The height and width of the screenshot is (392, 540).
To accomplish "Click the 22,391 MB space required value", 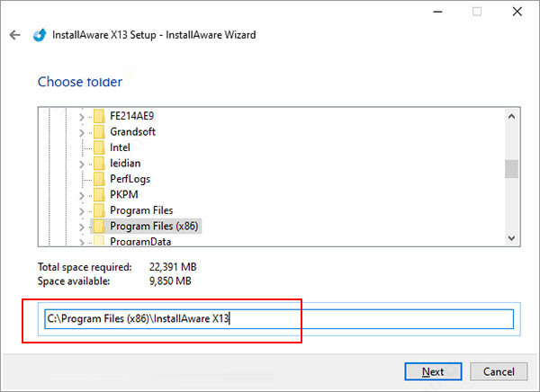I will (x=173, y=267).
